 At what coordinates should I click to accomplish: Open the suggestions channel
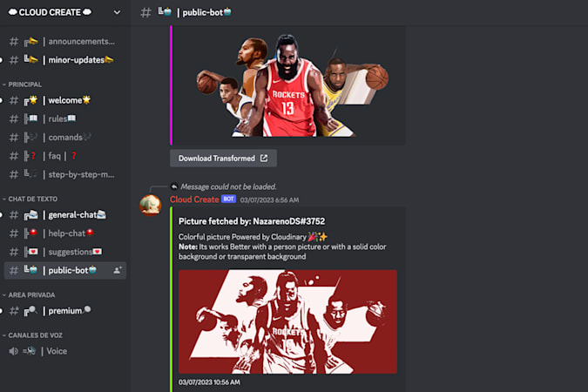(64, 252)
